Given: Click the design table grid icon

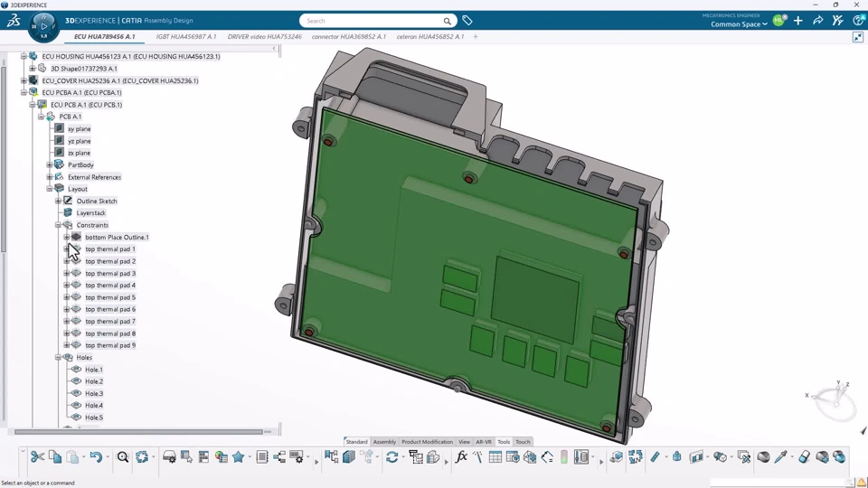Looking at the screenshot, I should click(x=495, y=457).
